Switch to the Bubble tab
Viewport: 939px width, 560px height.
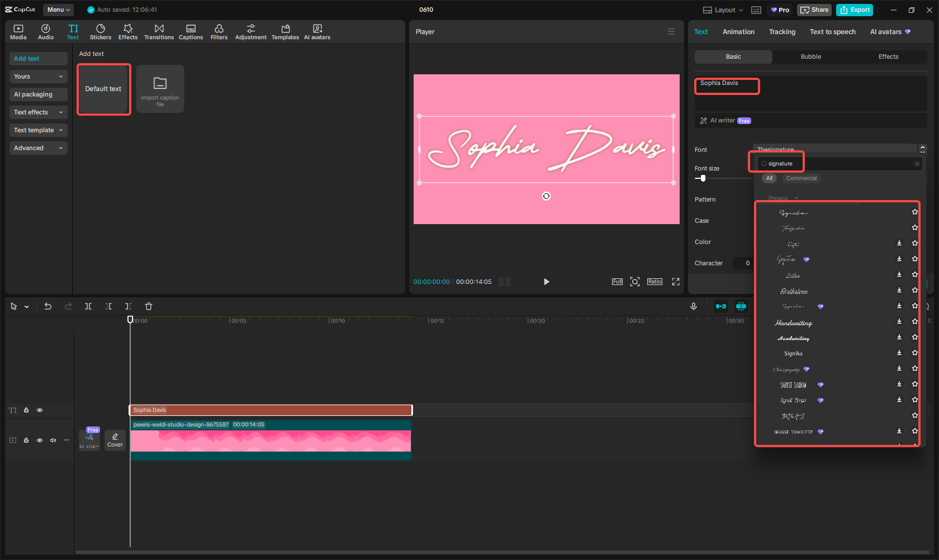click(x=810, y=56)
